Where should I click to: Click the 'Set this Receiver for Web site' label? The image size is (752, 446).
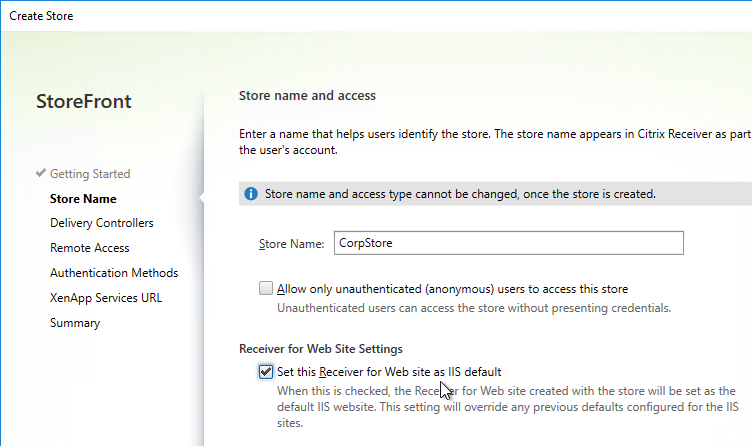[x=389, y=372]
